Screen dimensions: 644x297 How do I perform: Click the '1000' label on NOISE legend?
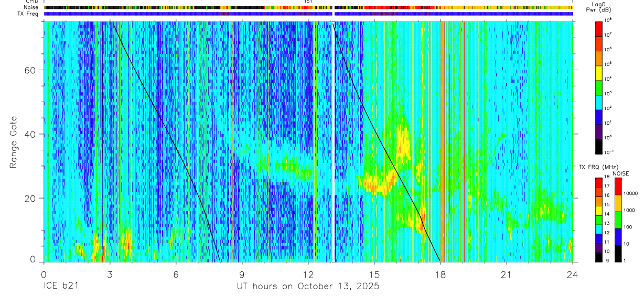pyautogui.click(x=629, y=210)
